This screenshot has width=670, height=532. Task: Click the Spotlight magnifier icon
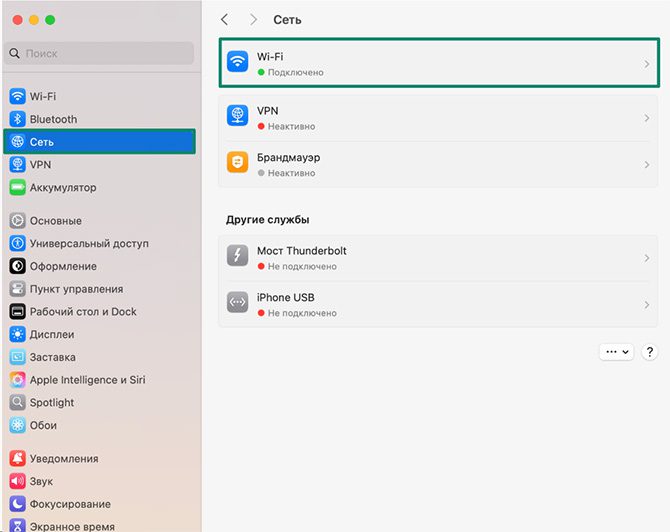click(18, 402)
